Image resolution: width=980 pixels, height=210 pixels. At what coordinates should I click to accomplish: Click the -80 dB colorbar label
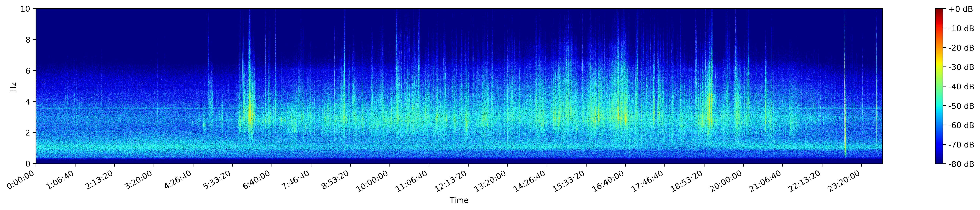[961, 164]
